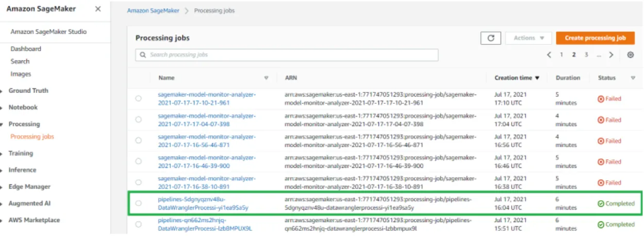This screenshot has height=236, width=644.
Task: Open job sagemaker-model-monitor-analyzer 17-04-07-398
Action: tap(207, 120)
